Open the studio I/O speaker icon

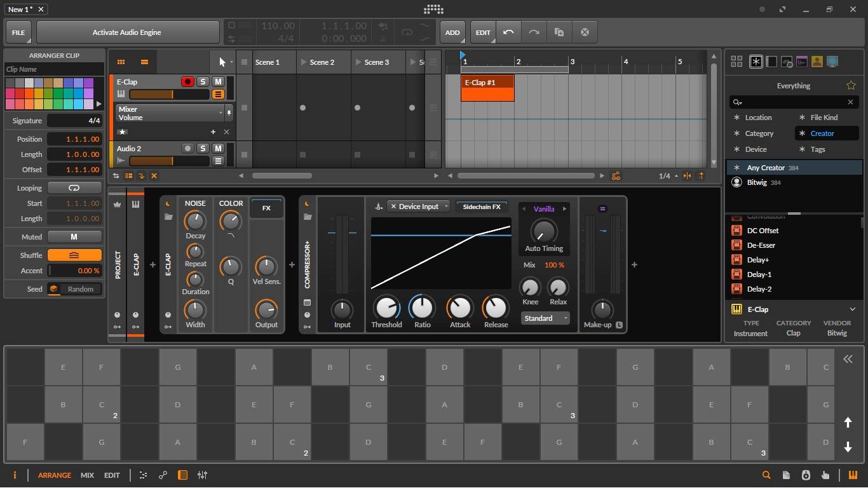(x=806, y=475)
